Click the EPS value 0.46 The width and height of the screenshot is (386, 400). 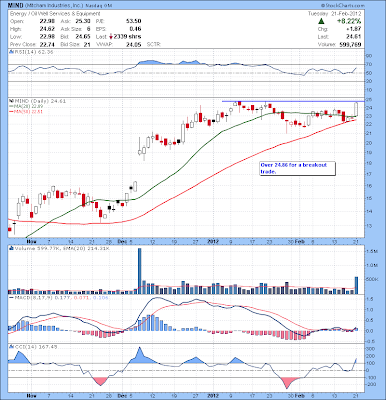tap(135, 29)
